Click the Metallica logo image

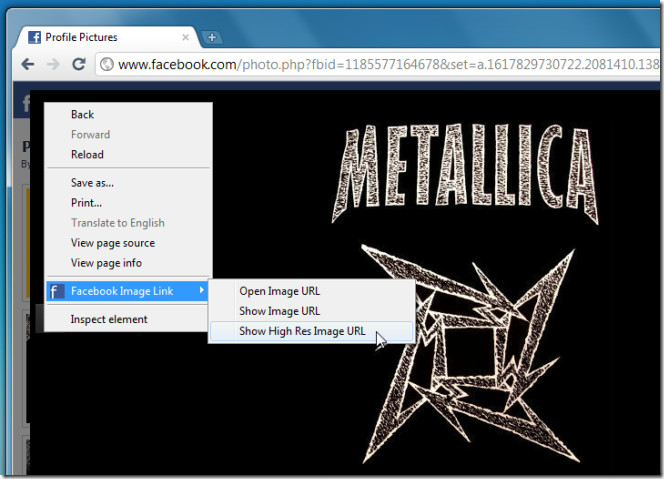click(x=465, y=292)
